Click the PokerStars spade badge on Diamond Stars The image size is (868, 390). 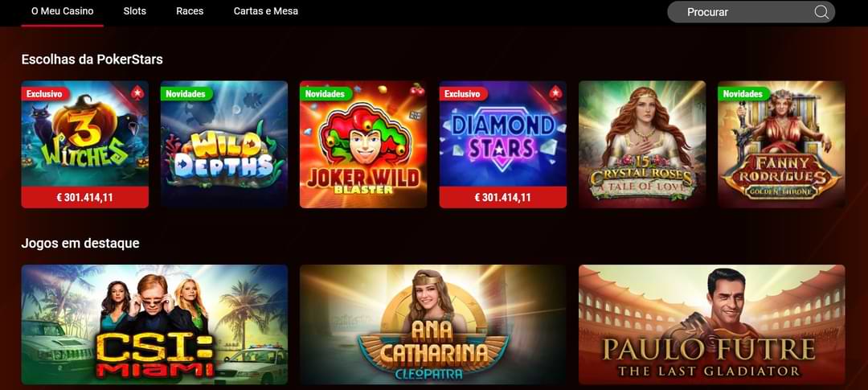[555, 93]
